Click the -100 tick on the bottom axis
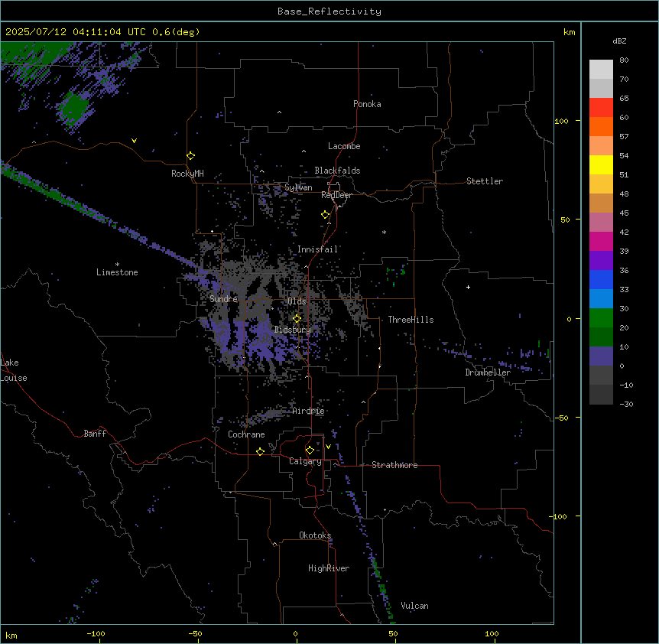 coord(96,633)
